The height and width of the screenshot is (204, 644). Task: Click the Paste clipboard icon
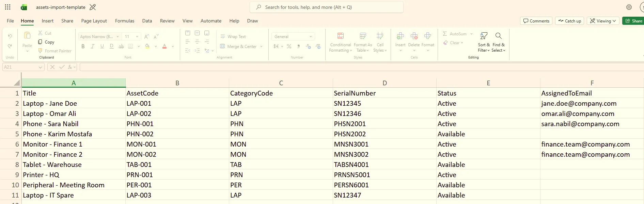click(27, 35)
